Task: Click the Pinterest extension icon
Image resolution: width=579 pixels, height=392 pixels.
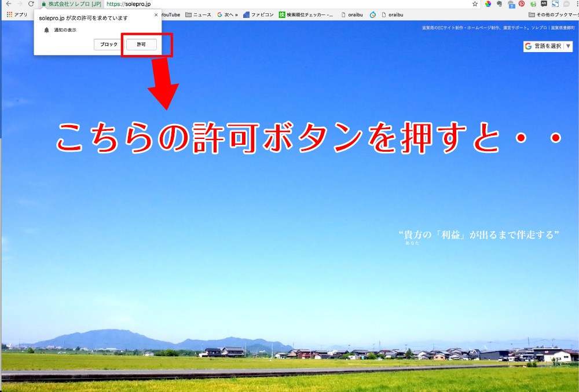Action: 521,3
